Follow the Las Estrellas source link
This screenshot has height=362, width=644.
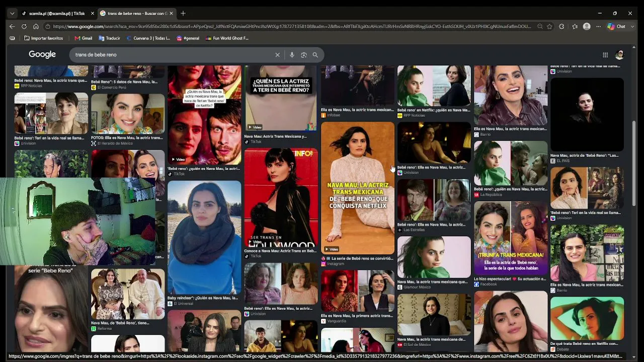click(x=414, y=230)
